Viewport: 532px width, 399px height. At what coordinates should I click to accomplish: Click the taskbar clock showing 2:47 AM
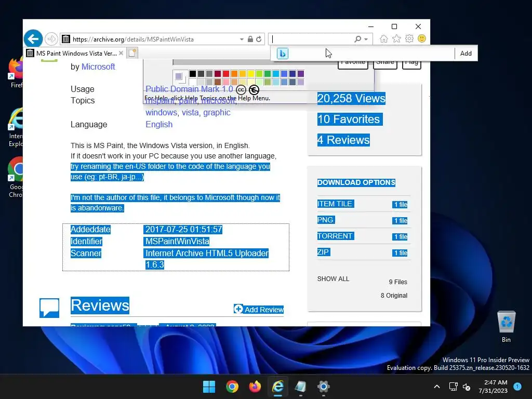(493, 387)
